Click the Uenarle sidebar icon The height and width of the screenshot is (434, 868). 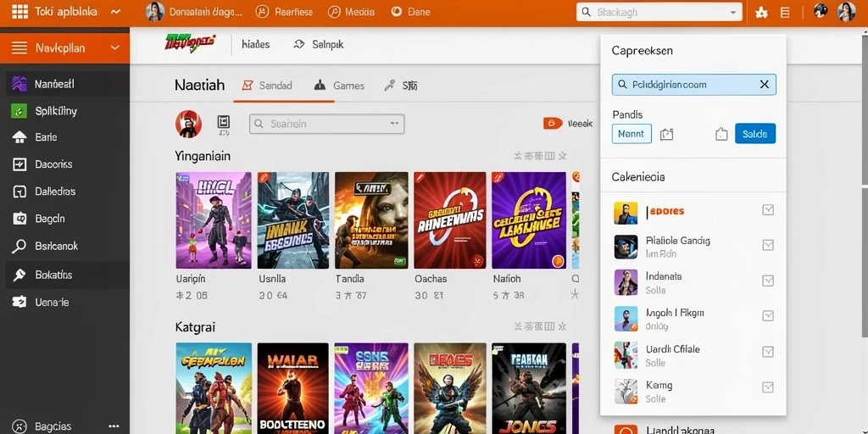(x=19, y=303)
